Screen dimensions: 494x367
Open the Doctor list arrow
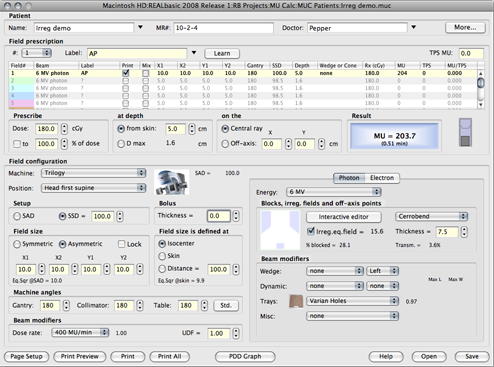(414, 27)
